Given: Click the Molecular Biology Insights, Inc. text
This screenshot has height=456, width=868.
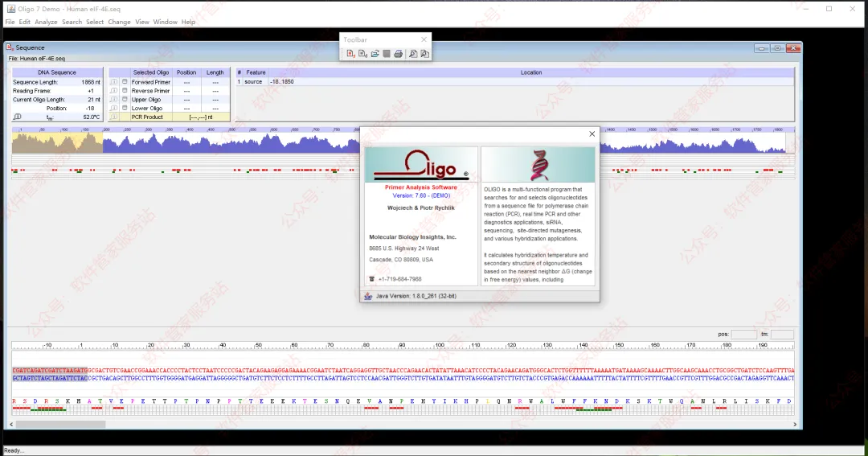Looking at the screenshot, I should pos(412,237).
